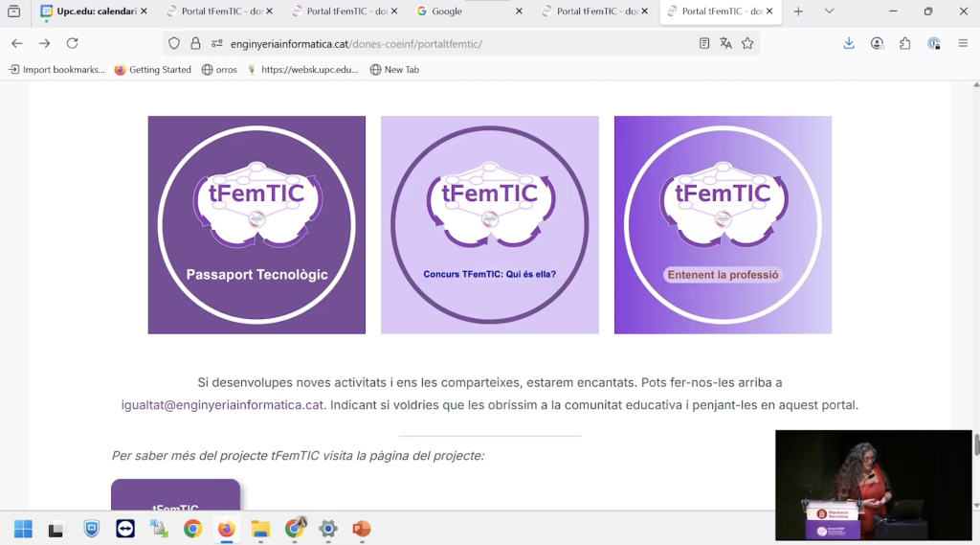Open Import bookmarks bookmark item
Image resolution: width=980 pixels, height=545 pixels.
click(56, 70)
